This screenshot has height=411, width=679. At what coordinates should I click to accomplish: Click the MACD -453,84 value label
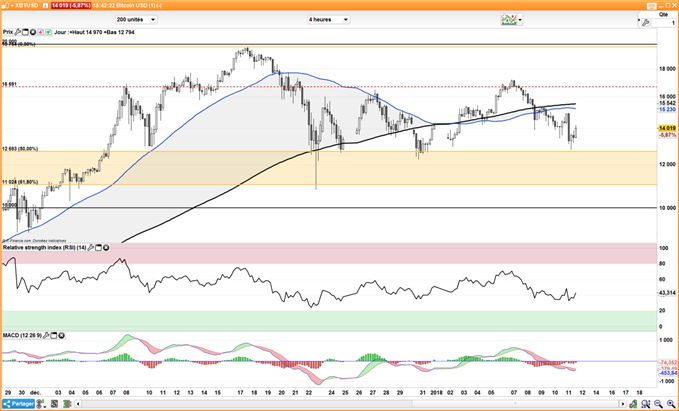click(669, 373)
